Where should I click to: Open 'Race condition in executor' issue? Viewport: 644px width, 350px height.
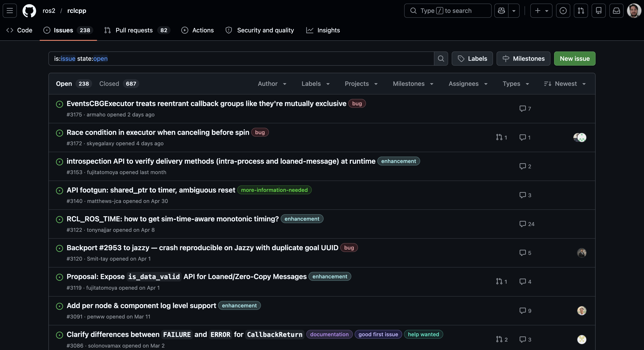(158, 132)
